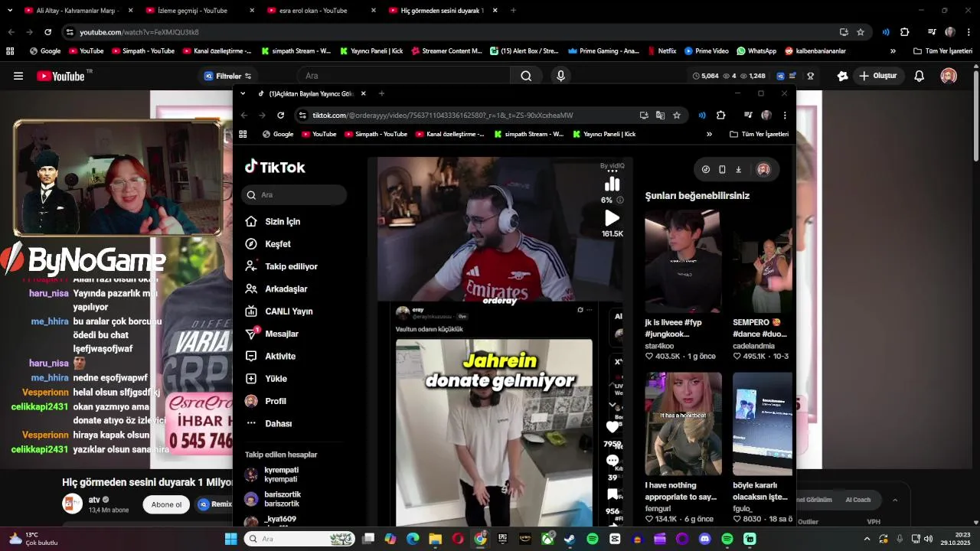Click the Abone ol subscribe button
This screenshot has width=980, height=551.
click(166, 504)
